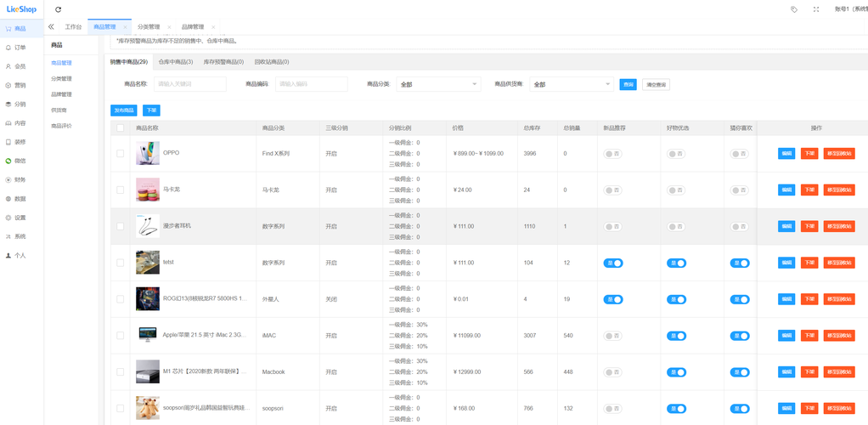Expand the 商品供货商 dropdown filter

tap(571, 85)
